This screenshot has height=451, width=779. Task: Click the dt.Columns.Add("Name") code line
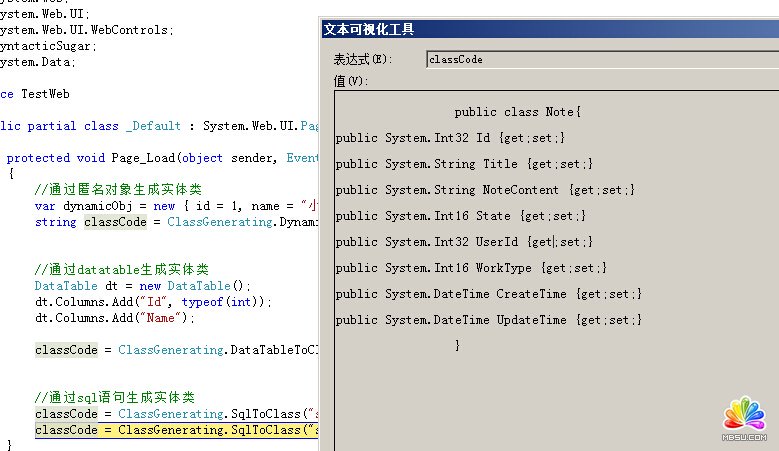pos(112,317)
